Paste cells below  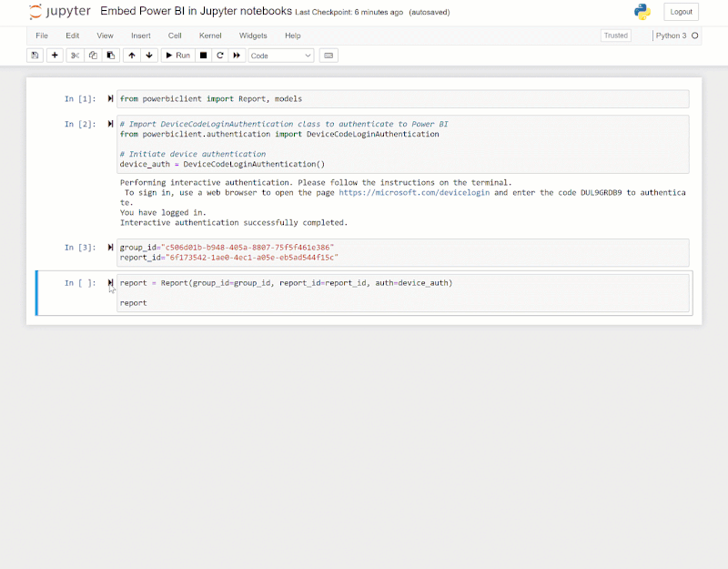pyautogui.click(x=111, y=56)
